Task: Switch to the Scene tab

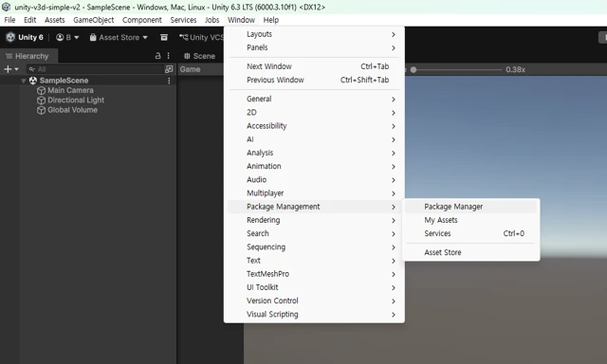Action: point(199,56)
